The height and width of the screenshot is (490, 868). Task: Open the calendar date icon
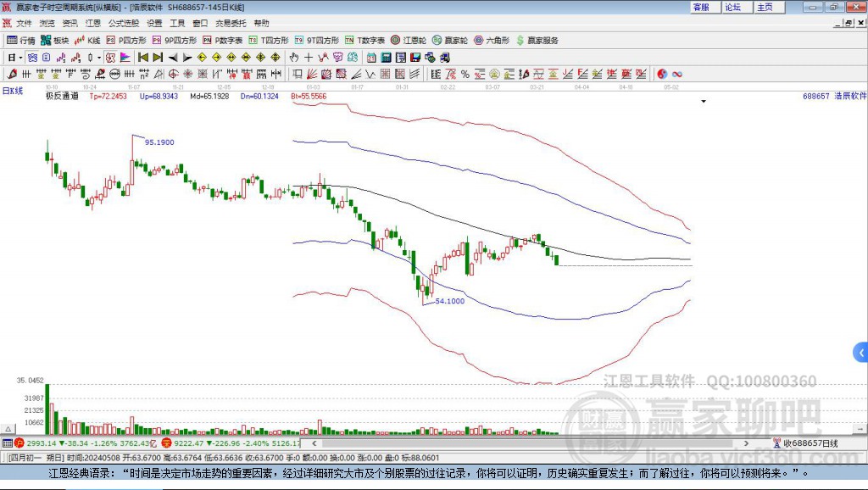[371, 58]
